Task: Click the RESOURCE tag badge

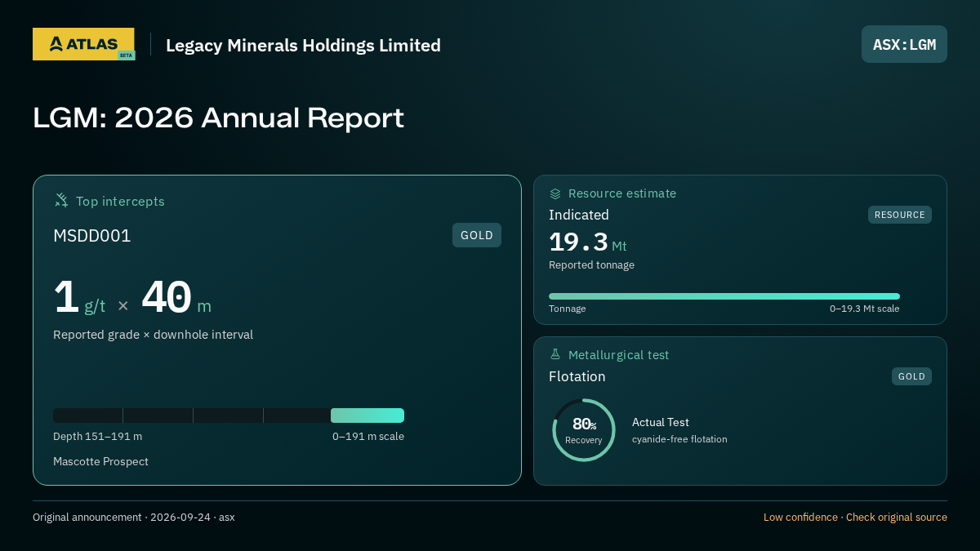Action: (x=900, y=215)
